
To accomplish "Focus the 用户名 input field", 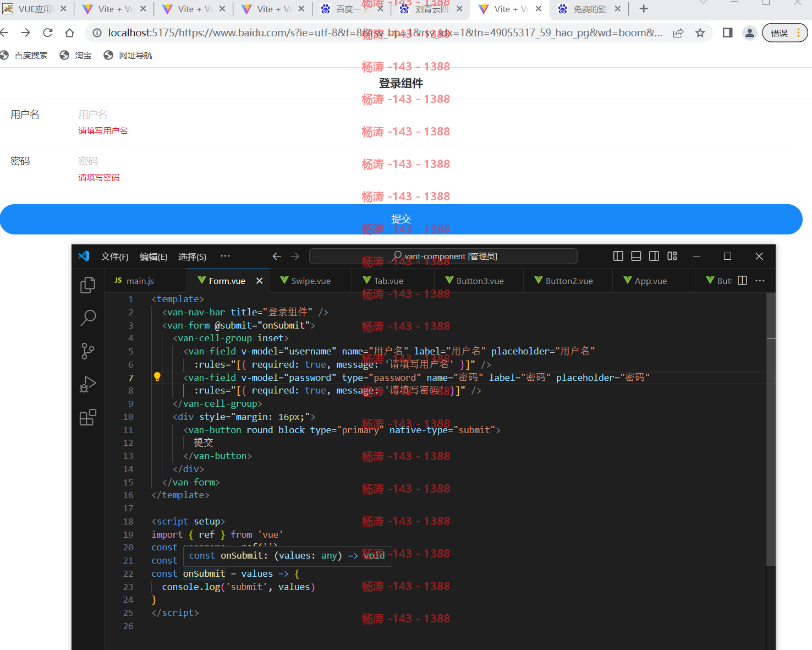I will click(x=435, y=114).
